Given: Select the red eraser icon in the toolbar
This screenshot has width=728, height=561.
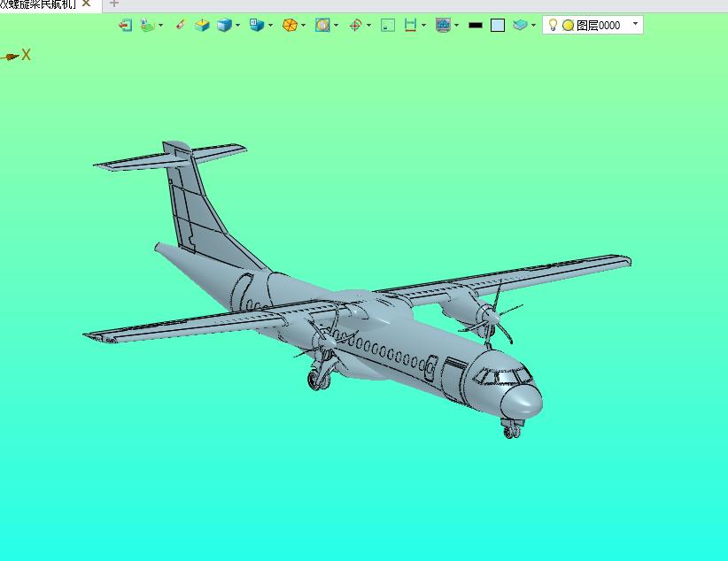Looking at the screenshot, I should [x=181, y=25].
